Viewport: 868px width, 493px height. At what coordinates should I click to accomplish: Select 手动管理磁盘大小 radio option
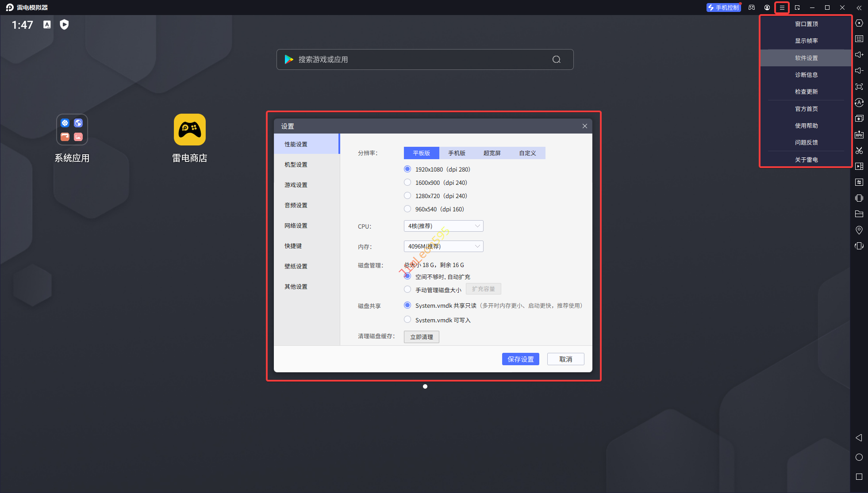coord(407,290)
